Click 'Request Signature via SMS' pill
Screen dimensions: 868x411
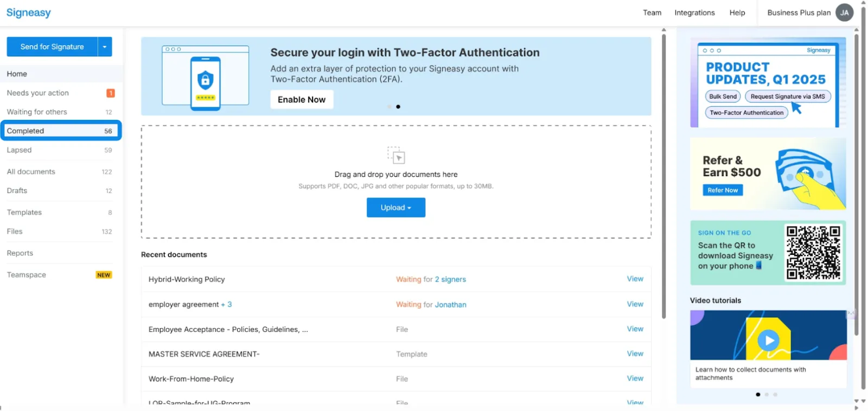point(788,97)
